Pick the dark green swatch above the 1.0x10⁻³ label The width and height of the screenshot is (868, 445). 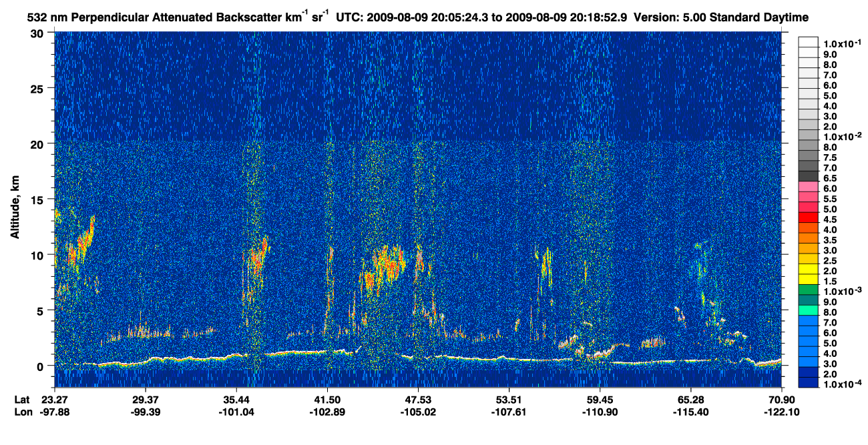point(808,289)
